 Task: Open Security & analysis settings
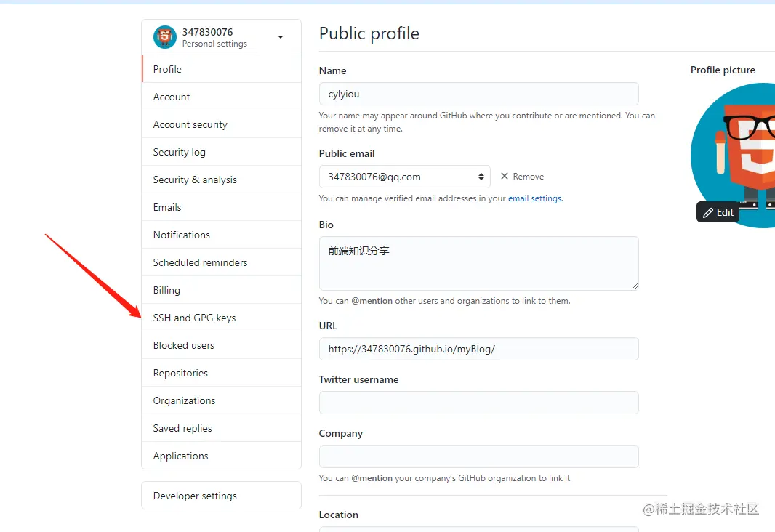pos(222,180)
